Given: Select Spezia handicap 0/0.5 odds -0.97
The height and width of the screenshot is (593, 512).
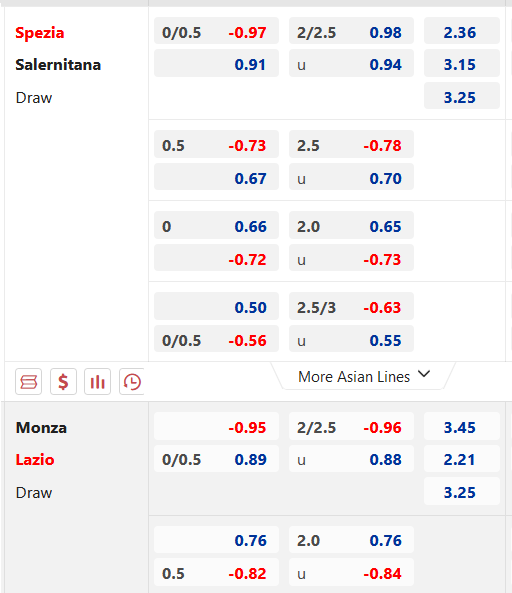Looking at the screenshot, I should 216,33.
